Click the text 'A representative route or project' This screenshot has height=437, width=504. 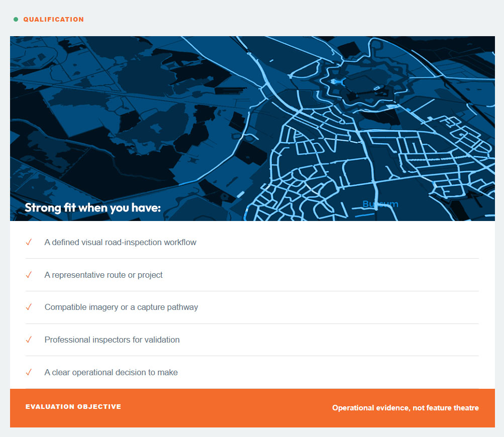pos(104,275)
